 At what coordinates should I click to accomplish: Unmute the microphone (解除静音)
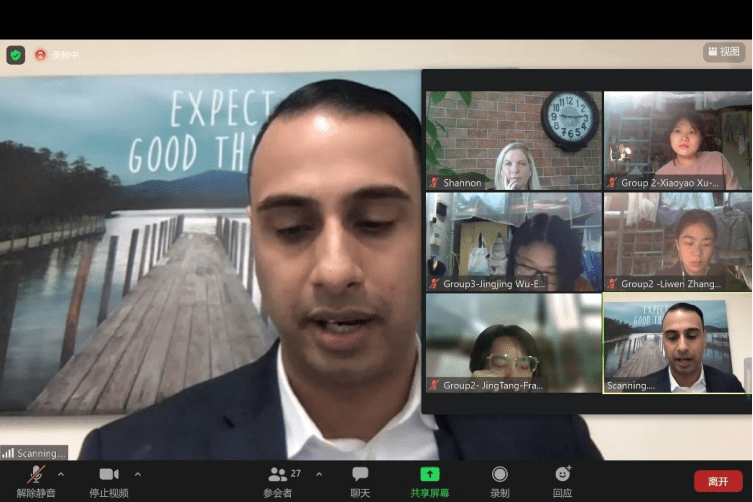tap(37, 474)
